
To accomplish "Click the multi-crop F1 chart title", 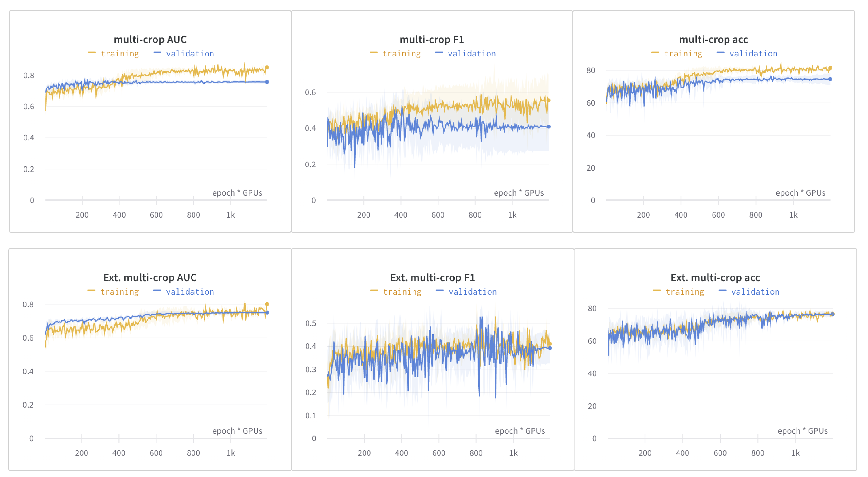I will pyautogui.click(x=432, y=39).
